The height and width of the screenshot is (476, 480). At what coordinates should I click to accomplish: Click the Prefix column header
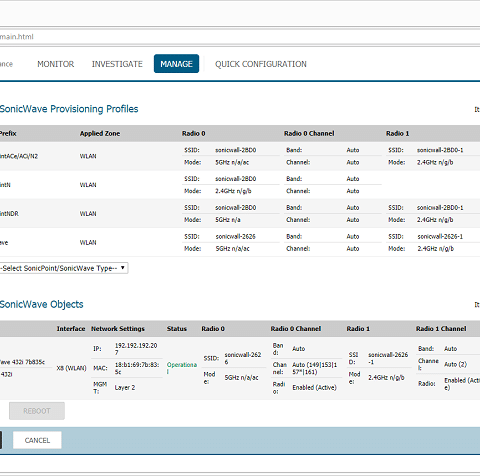[8, 133]
